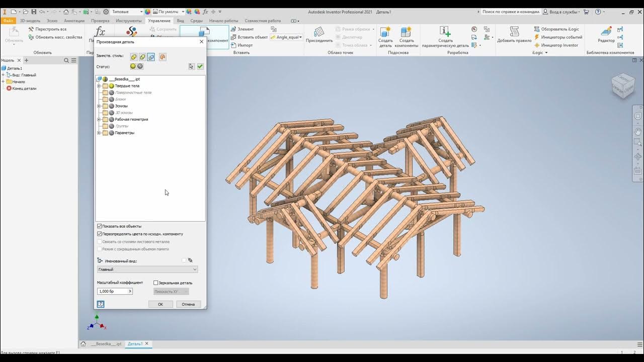Screen dimensions: 644x362
Task: Click the gray exclude status icon
Action: pos(140,66)
